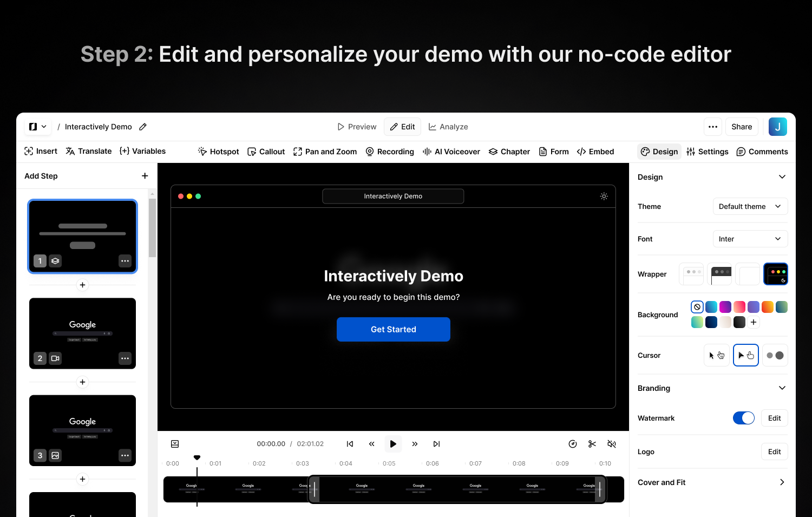
Task: Open the workspace logo dropdown
Action: point(38,127)
